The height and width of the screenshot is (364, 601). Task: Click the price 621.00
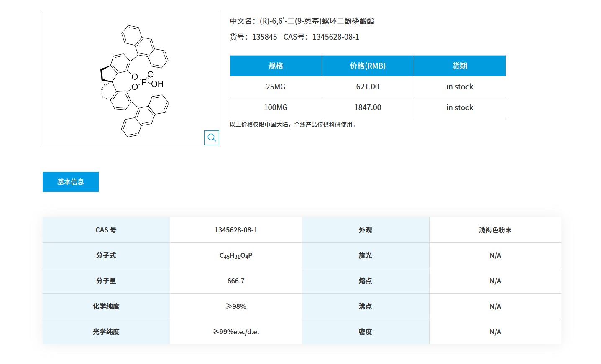(x=367, y=87)
